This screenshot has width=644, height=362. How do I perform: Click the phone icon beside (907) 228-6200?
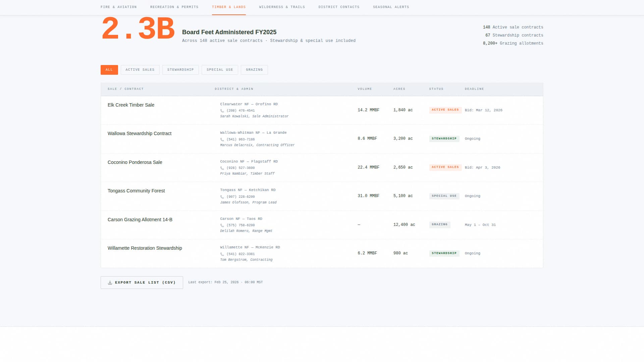coord(222,197)
